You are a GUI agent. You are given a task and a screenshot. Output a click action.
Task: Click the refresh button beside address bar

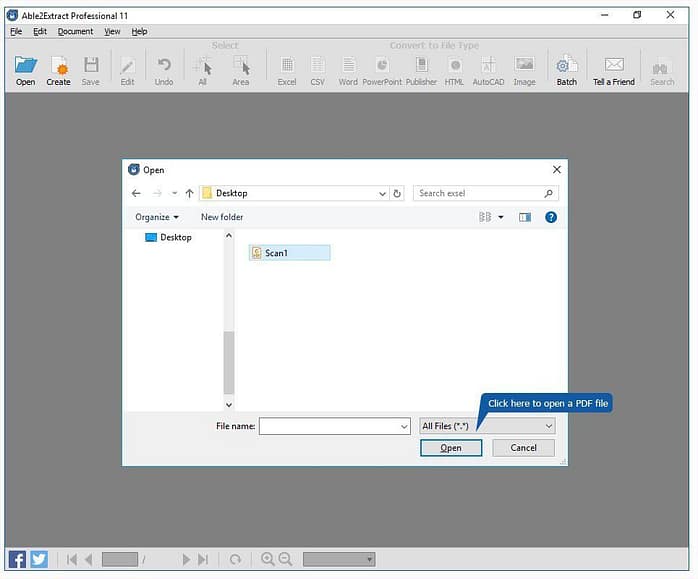point(397,194)
